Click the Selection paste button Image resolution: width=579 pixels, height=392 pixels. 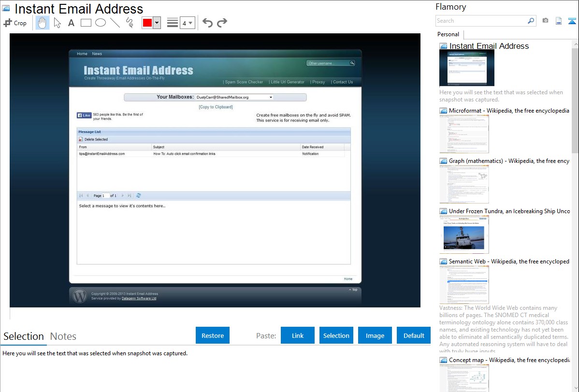[336, 335]
